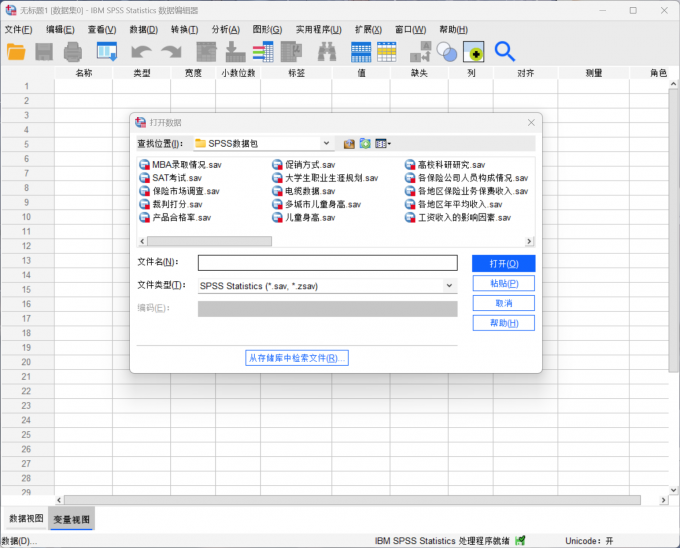The image size is (680, 548).
Task: Click the magnifier search toolbar icon
Action: click(x=504, y=52)
